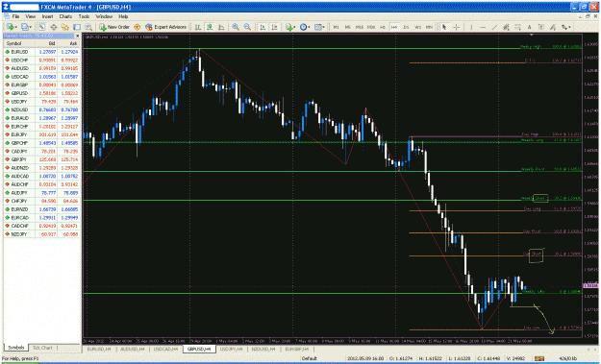
Task: Select the H4 timeframe button
Action: click(394, 27)
